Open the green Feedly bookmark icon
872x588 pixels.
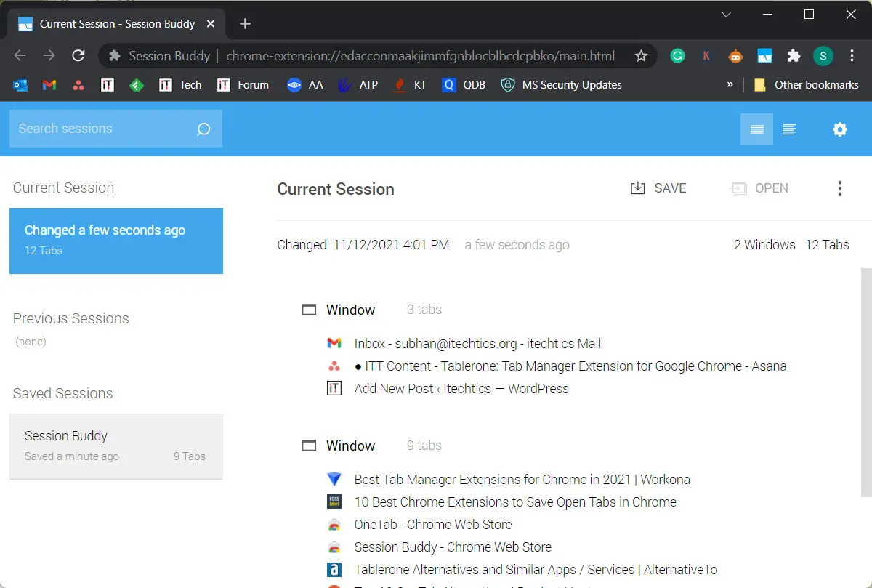(137, 85)
